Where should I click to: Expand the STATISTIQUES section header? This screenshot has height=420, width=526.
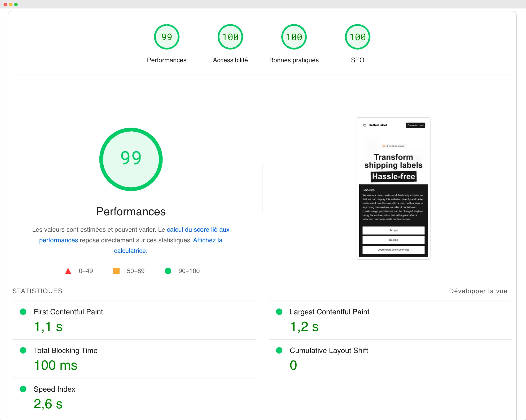(x=37, y=291)
